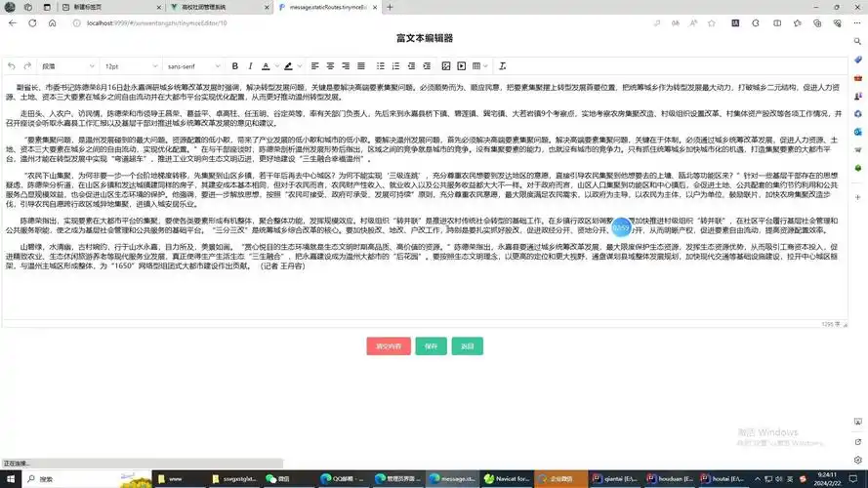Switch to the houduan IDE window in taskbar
868x488 pixels.
[670, 478]
